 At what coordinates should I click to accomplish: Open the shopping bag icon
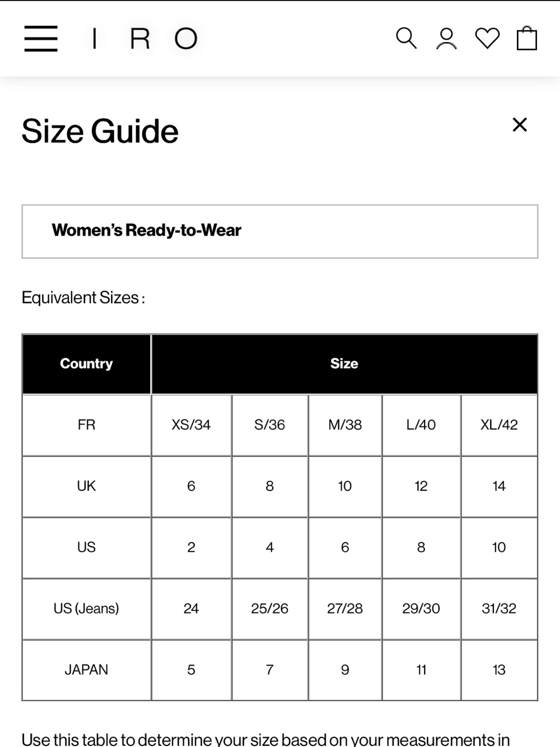click(x=527, y=38)
